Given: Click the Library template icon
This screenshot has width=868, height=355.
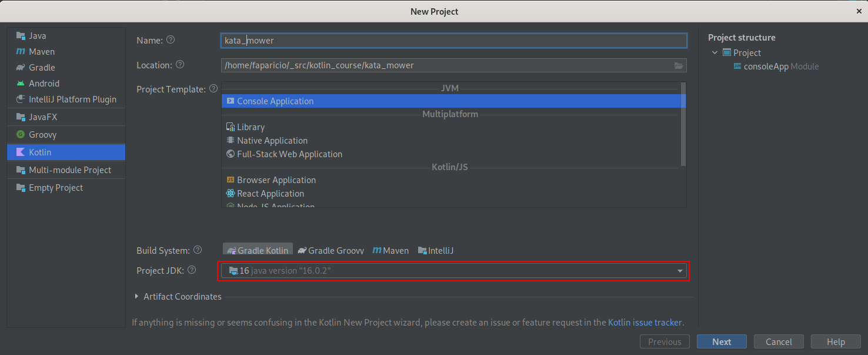Looking at the screenshot, I should point(231,127).
